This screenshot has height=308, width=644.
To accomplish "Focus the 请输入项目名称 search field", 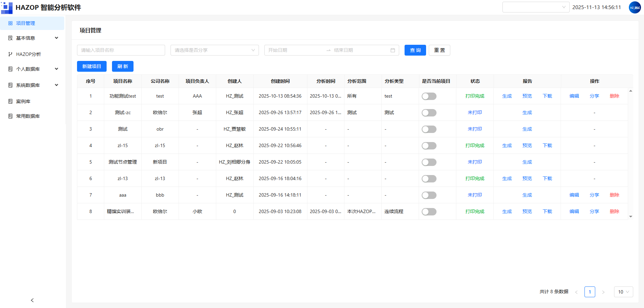I will [x=121, y=50].
